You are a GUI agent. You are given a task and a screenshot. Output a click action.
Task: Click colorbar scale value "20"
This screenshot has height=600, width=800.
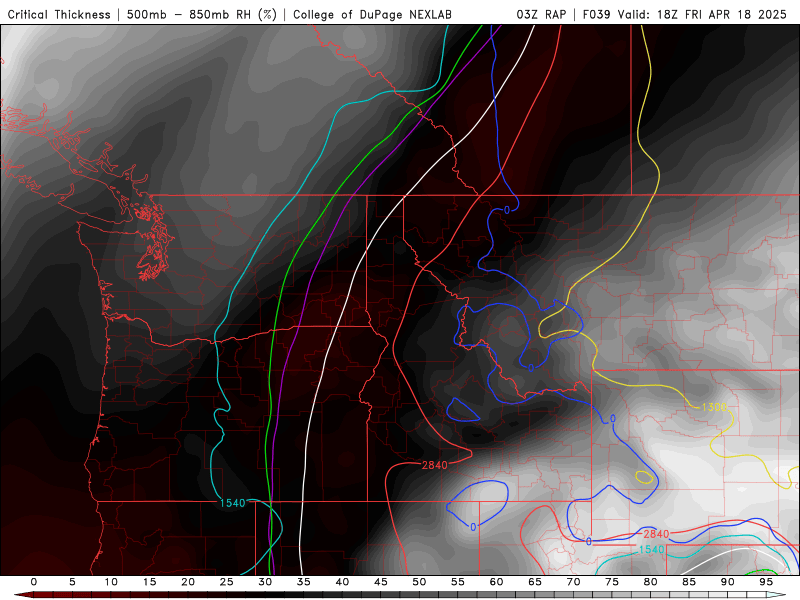[188, 582]
